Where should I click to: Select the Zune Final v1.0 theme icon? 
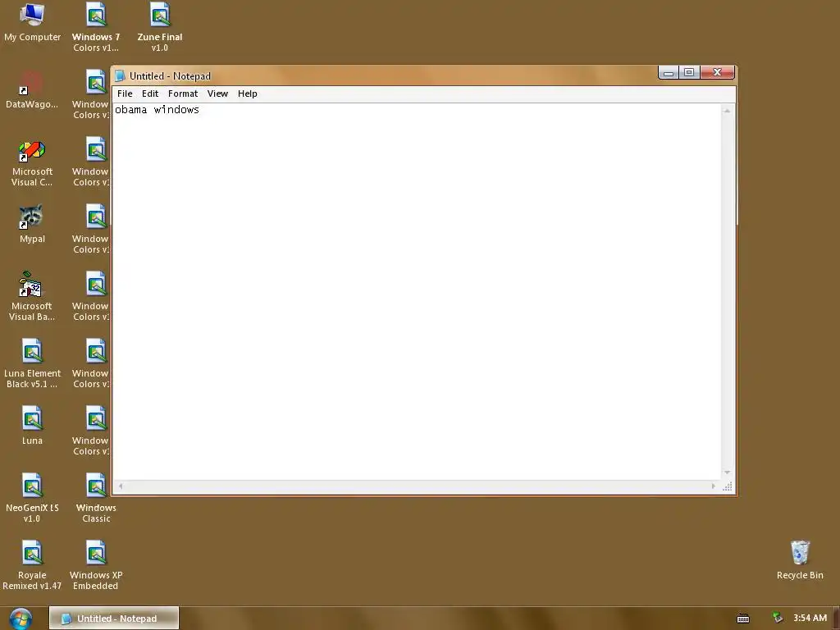click(x=160, y=27)
